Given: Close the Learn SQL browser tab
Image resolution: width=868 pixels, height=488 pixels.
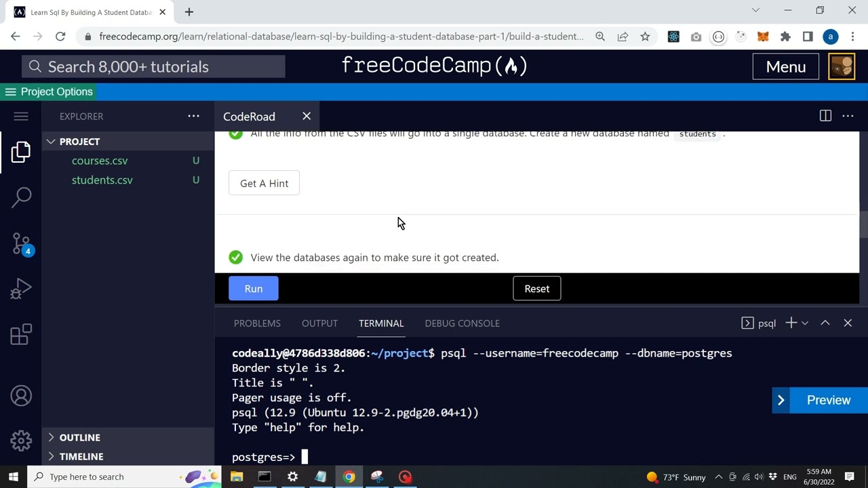Looking at the screenshot, I should pos(163,12).
